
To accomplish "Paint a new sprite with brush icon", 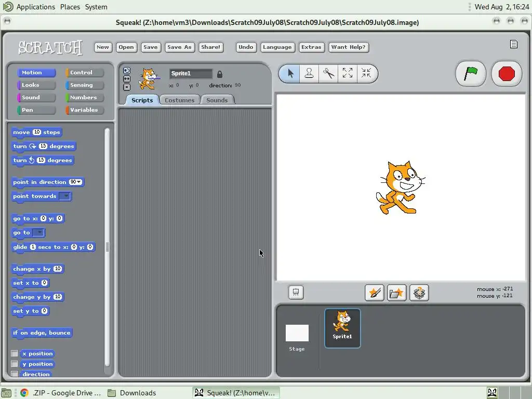I will tap(374, 292).
